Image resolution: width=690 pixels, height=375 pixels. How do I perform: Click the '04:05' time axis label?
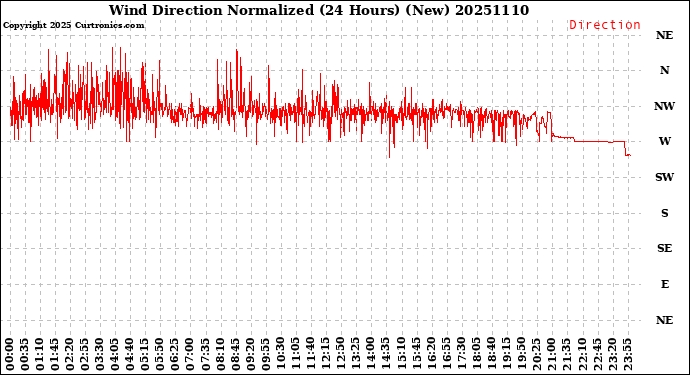(x=115, y=354)
